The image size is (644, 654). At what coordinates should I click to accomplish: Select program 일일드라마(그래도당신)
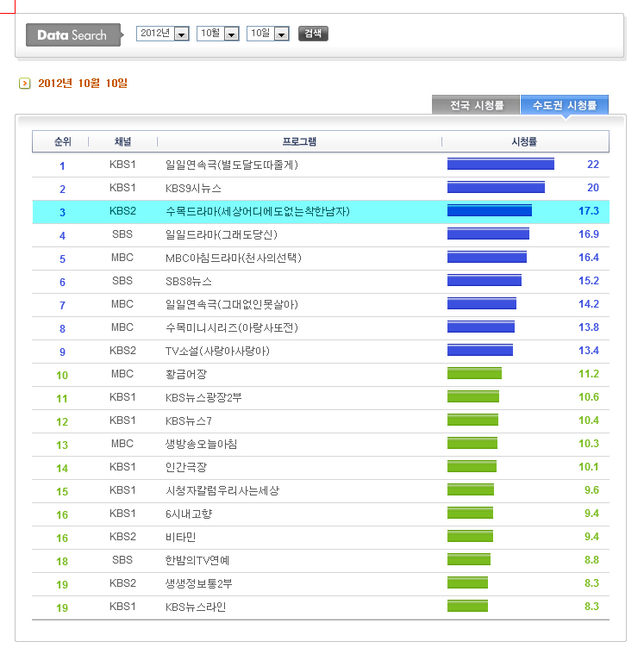tap(222, 234)
